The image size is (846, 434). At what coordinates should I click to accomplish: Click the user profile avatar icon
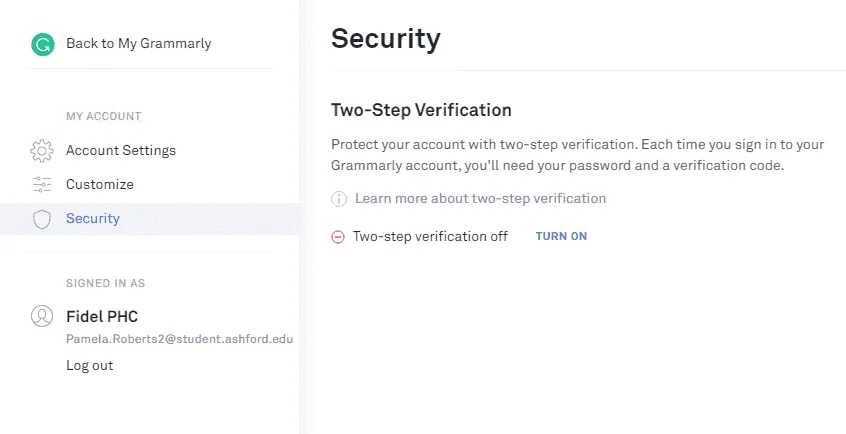[42, 316]
